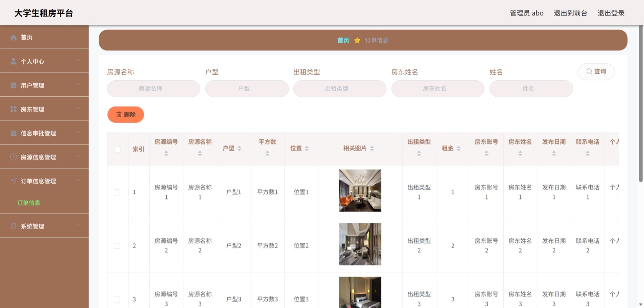Click the paper-plane icon beside 订单信息管理

tap(14, 181)
